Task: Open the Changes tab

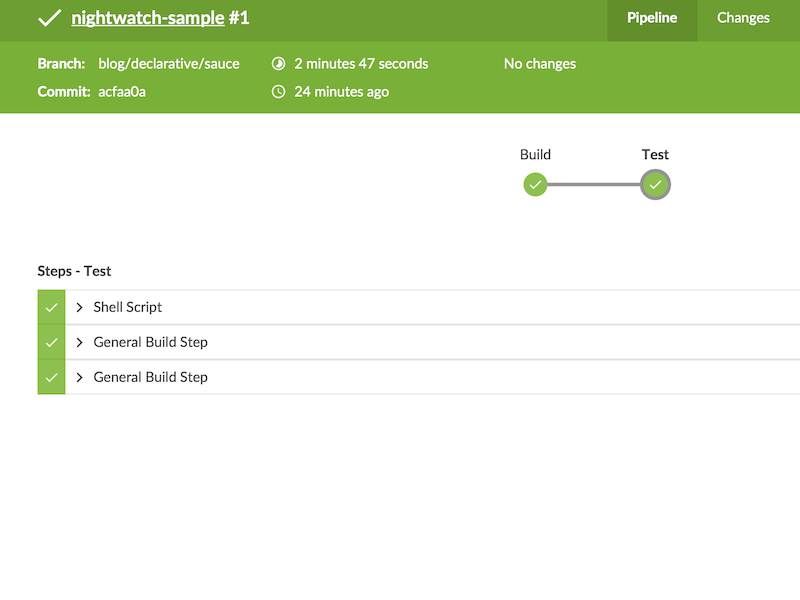Action: coord(743,18)
